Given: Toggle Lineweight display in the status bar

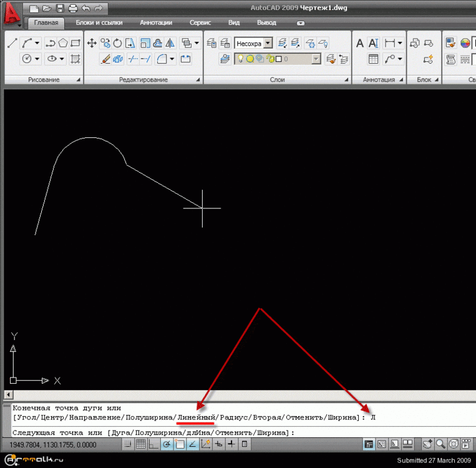Looking at the screenshot, I should [231, 444].
